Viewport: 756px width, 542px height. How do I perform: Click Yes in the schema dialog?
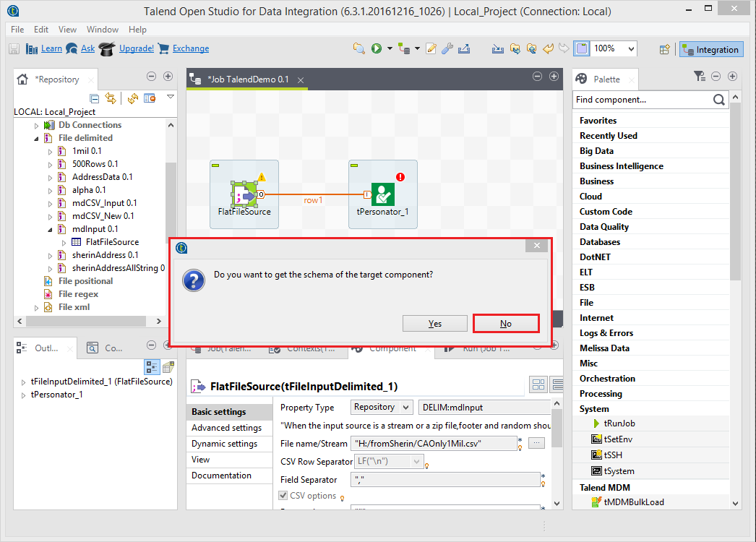coord(435,323)
